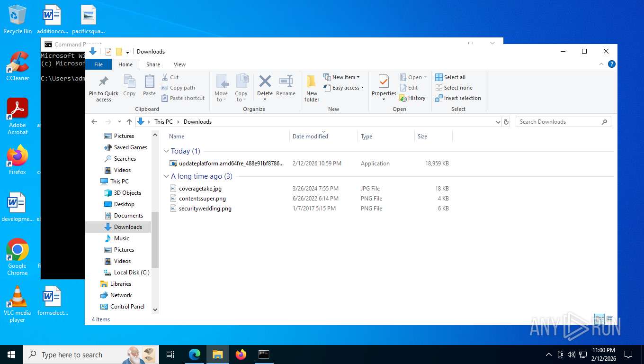644x364 pixels.
Task: Switch to details view layout
Action: (x=599, y=319)
